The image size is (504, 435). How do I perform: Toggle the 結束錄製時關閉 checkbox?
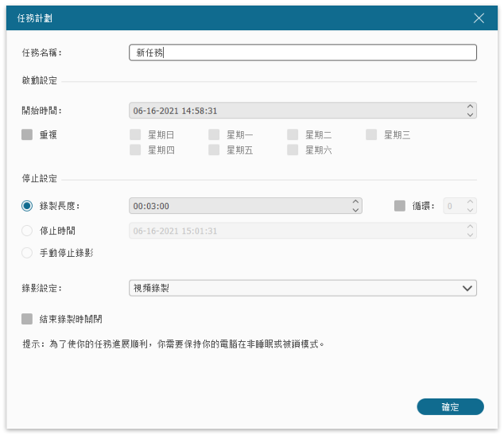coord(28,319)
